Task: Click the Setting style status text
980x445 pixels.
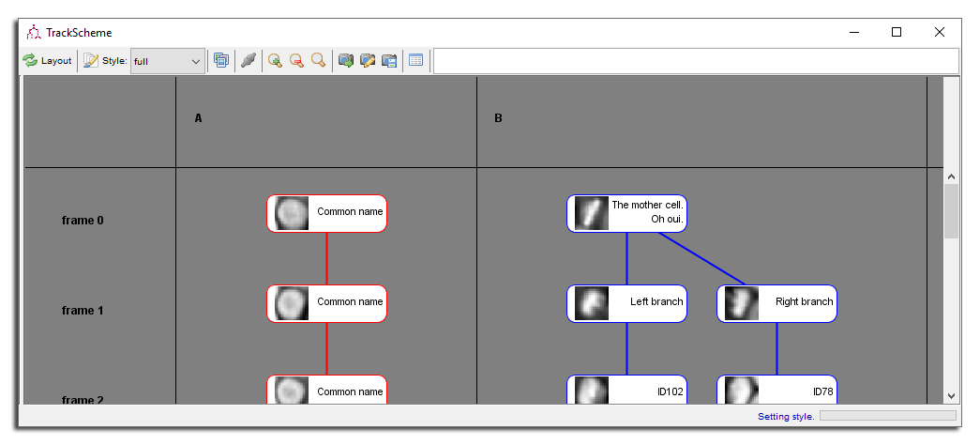Action: coord(786,416)
